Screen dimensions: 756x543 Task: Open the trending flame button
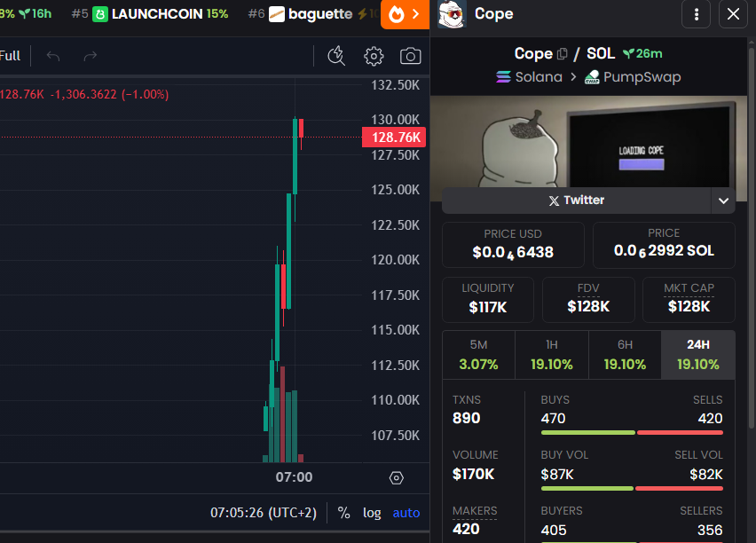(x=405, y=14)
